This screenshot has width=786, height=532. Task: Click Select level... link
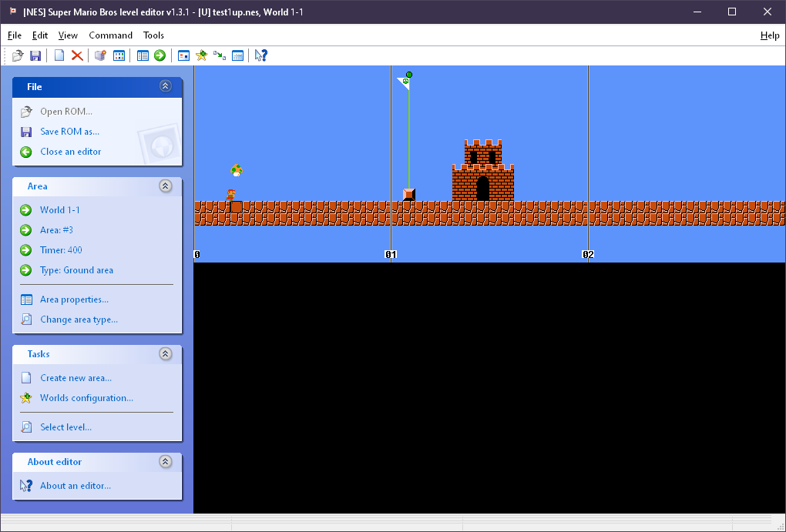point(66,427)
